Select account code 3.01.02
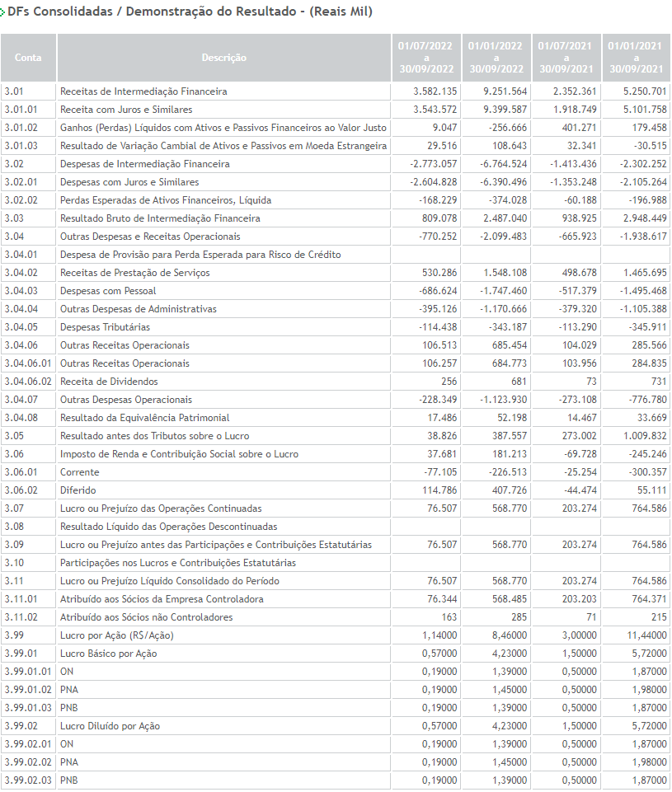The width and height of the screenshot is (672, 792). [21, 128]
